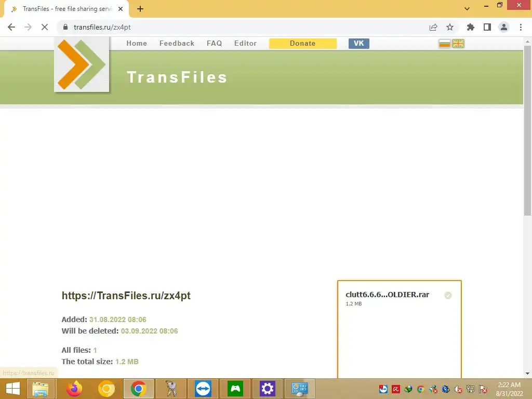Open the Feedback page
This screenshot has width=532, height=399.
(x=177, y=44)
